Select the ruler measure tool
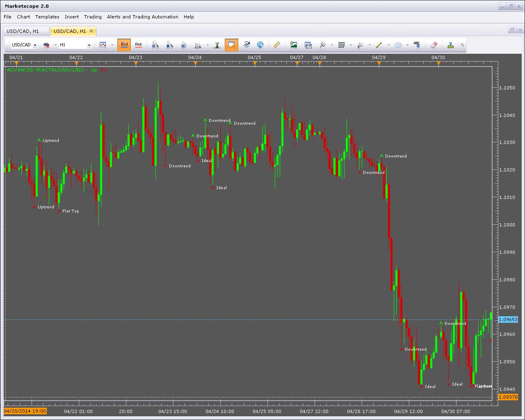525x420 pixels. point(277,45)
